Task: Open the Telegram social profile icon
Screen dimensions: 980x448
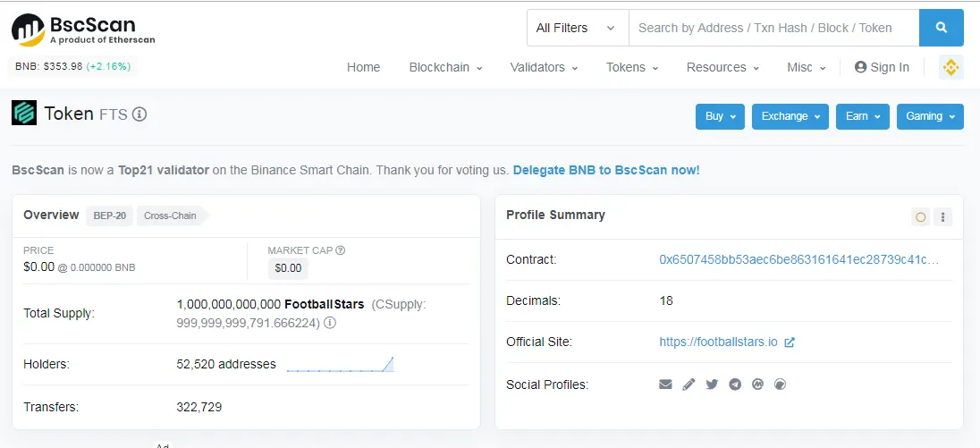Action: (x=735, y=385)
